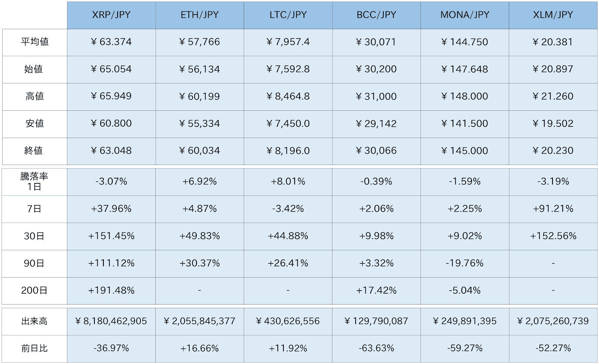Select the 前日比 row label
Image resolution: width=599 pixels, height=364 pixels.
coord(34,349)
